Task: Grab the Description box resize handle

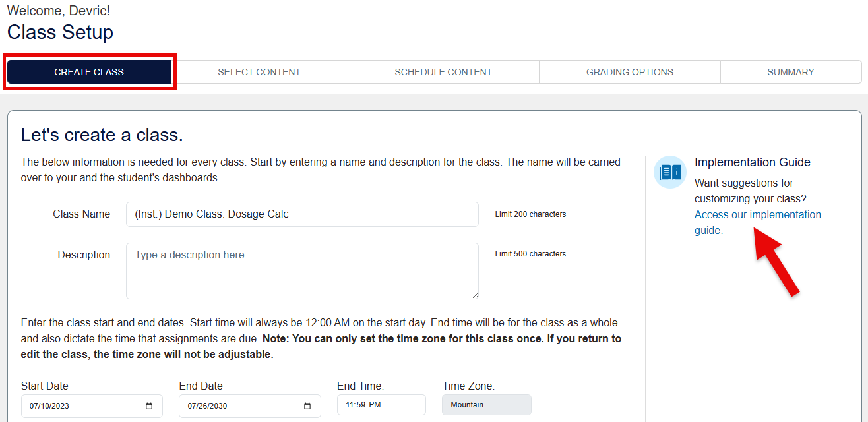Action: pyautogui.click(x=474, y=295)
